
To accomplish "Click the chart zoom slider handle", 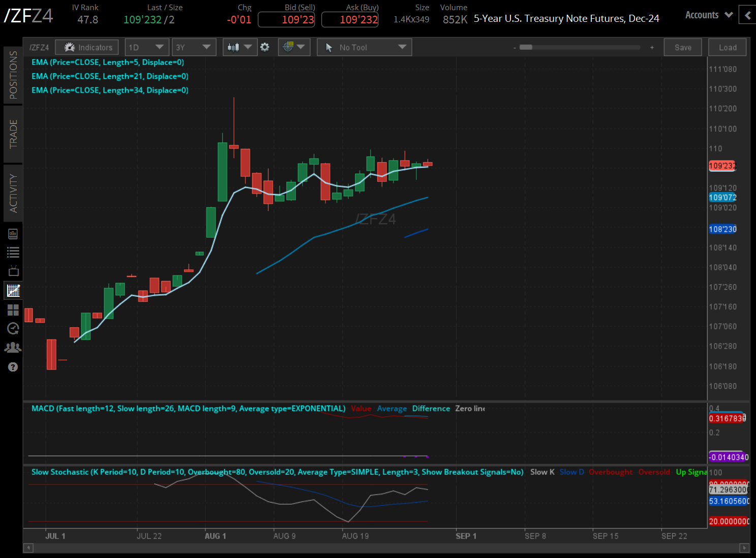I will click(526, 47).
